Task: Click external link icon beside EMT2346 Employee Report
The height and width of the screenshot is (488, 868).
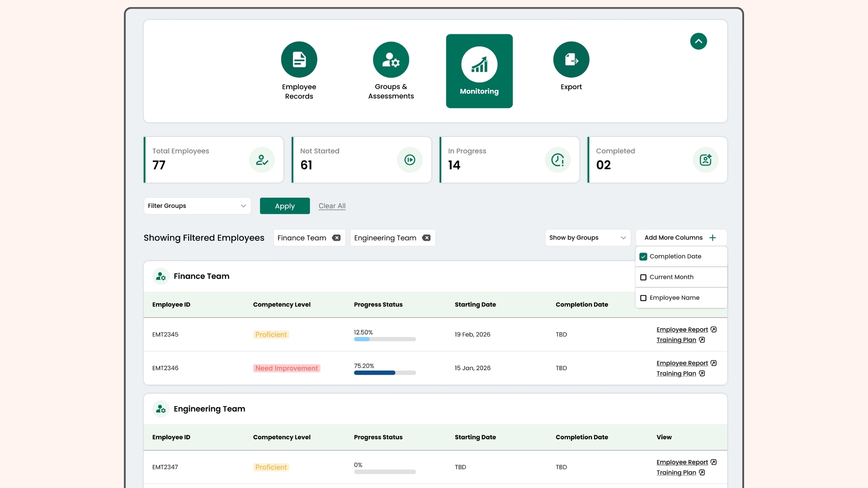Action: coord(713,363)
